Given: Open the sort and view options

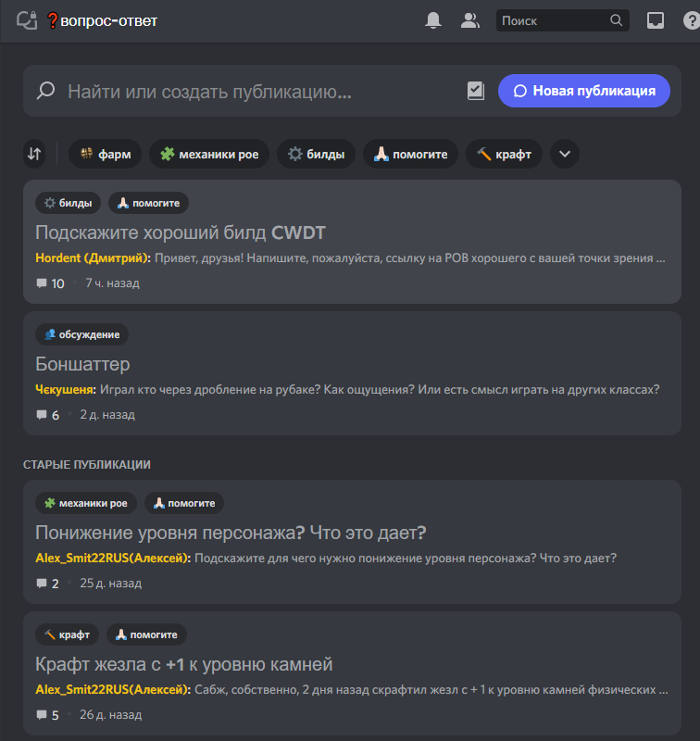Looking at the screenshot, I should 34,154.
